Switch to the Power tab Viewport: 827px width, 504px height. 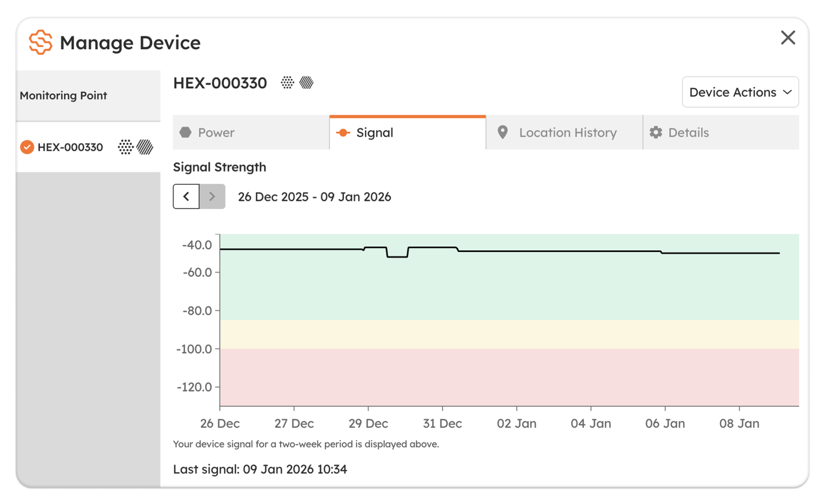tap(251, 132)
